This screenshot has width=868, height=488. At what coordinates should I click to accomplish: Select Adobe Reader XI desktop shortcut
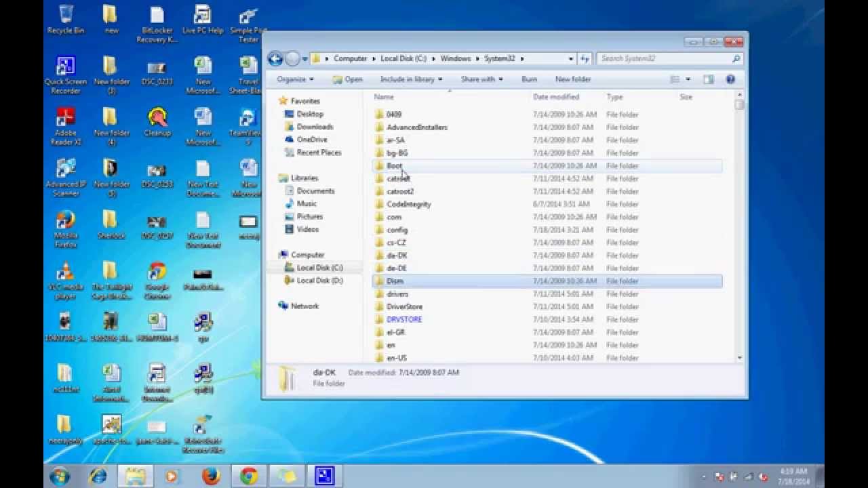(x=66, y=127)
